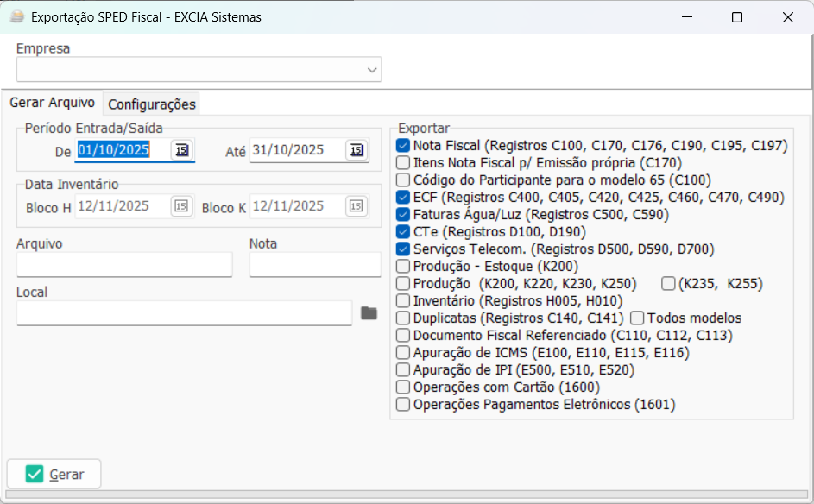Click the Arquivo text input field
The width and height of the screenshot is (814, 504).
[x=124, y=264]
